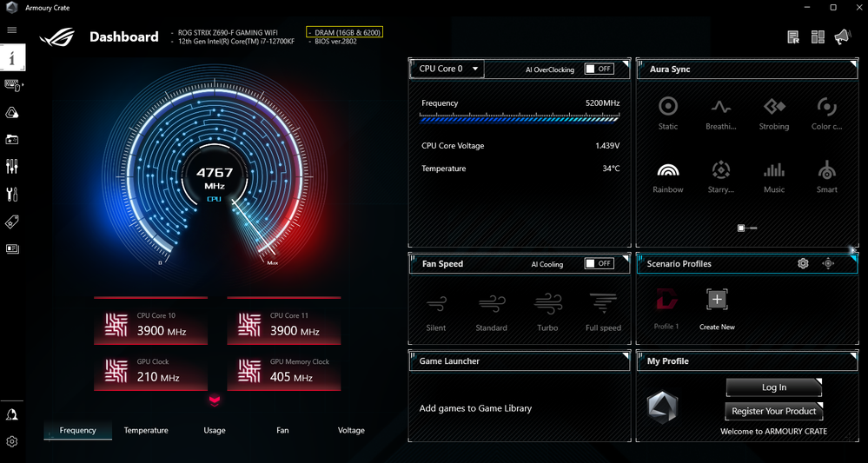Screen dimensions: 868x463
Task: Select the Strobing lighting effect
Action: 773,114
